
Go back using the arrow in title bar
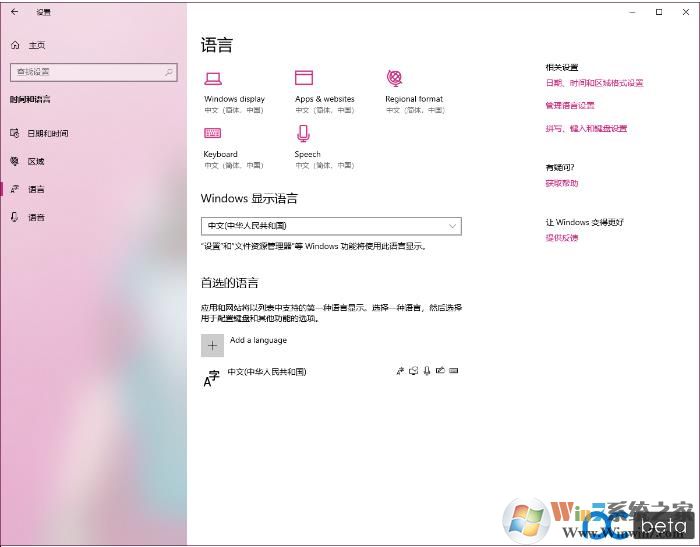click(x=14, y=12)
